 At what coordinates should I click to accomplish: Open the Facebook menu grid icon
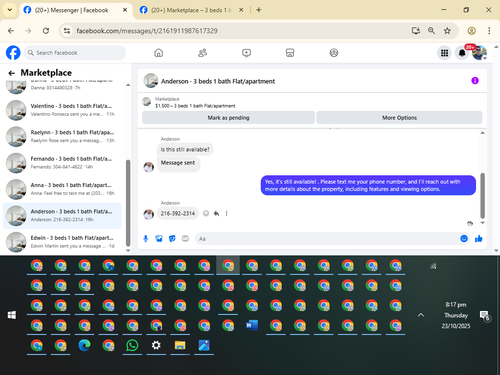(x=444, y=53)
